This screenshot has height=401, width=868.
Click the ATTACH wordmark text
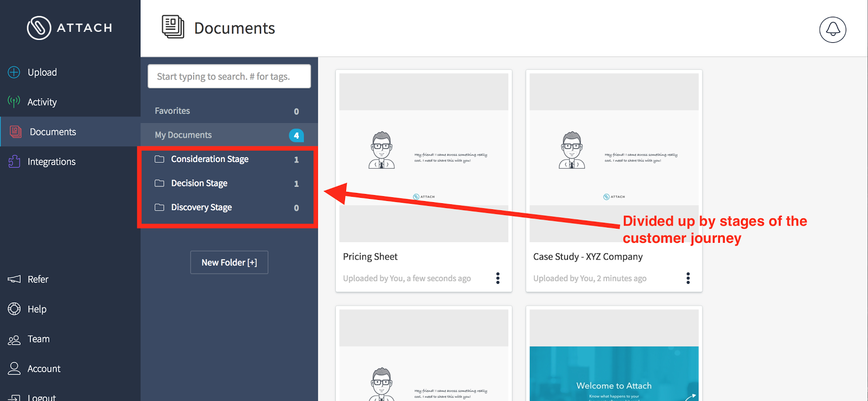click(85, 28)
